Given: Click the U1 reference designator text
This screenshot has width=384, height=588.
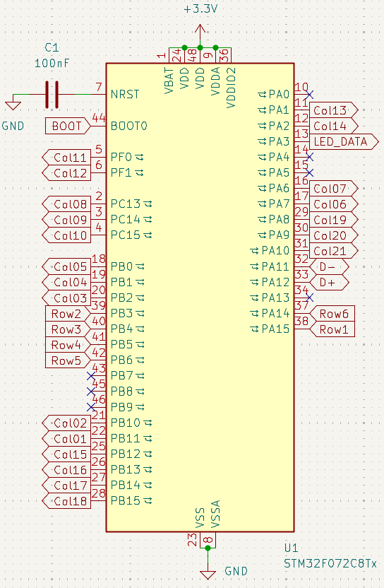Looking at the screenshot, I should (291, 548).
